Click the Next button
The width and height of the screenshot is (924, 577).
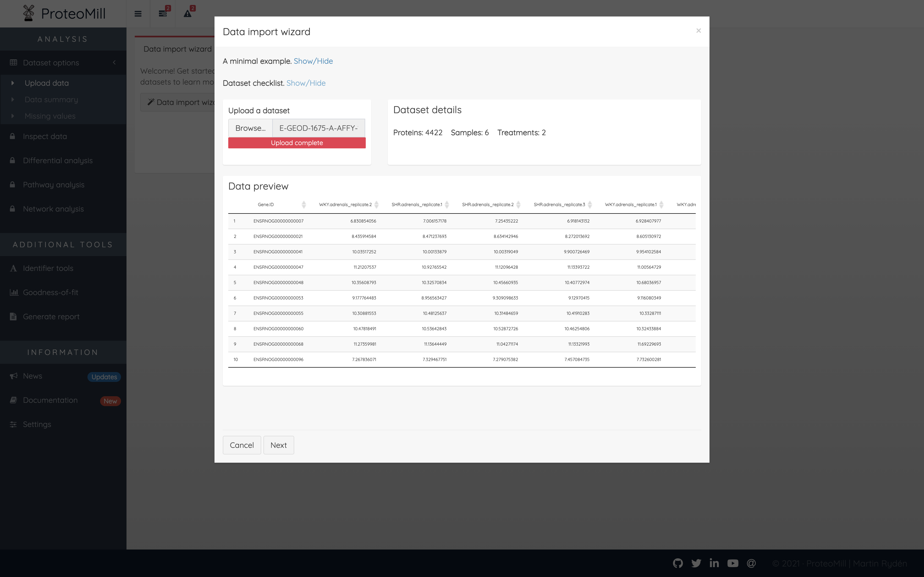point(278,445)
